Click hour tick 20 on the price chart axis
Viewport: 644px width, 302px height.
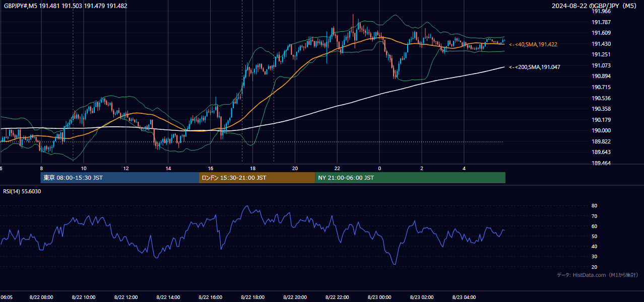[x=295, y=168]
